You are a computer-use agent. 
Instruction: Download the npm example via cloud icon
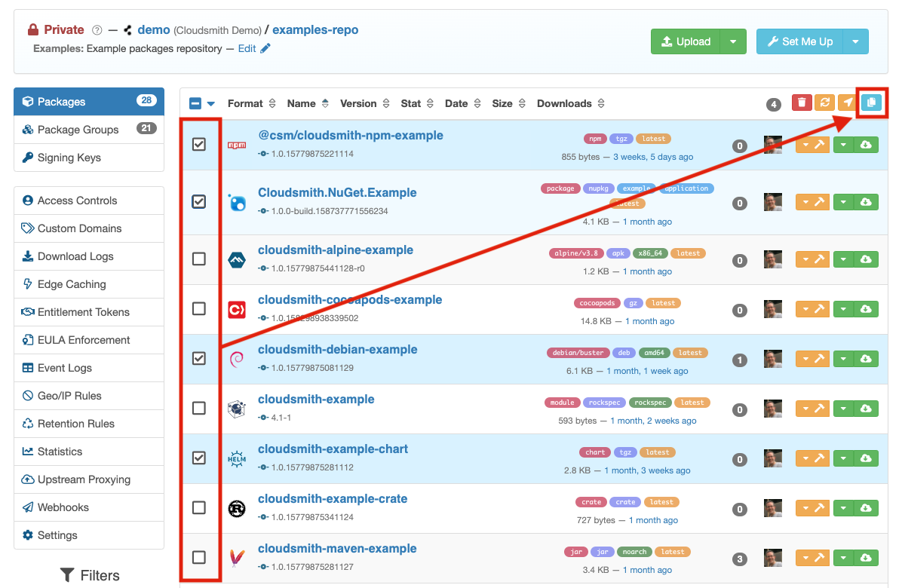tap(866, 145)
